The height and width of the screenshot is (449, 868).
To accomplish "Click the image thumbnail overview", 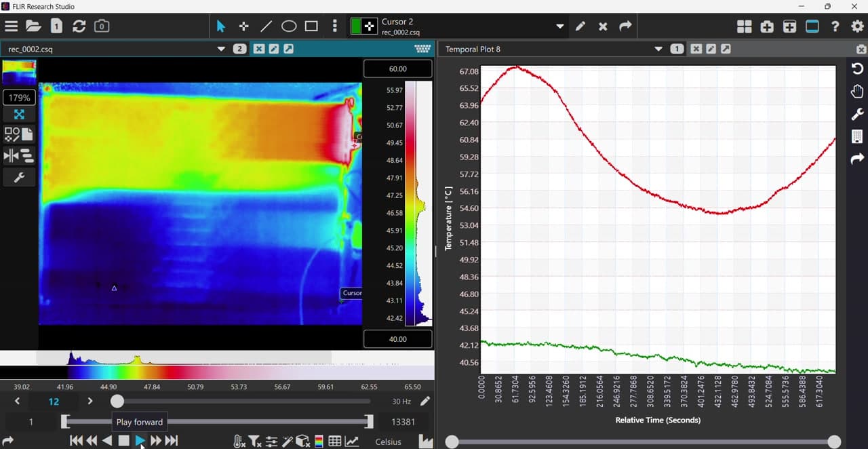I will [19, 73].
